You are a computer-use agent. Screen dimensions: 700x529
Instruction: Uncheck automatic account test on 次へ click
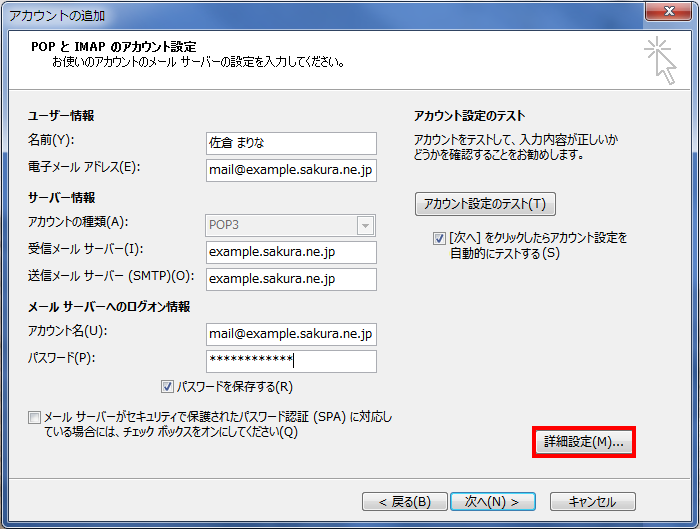(x=440, y=239)
